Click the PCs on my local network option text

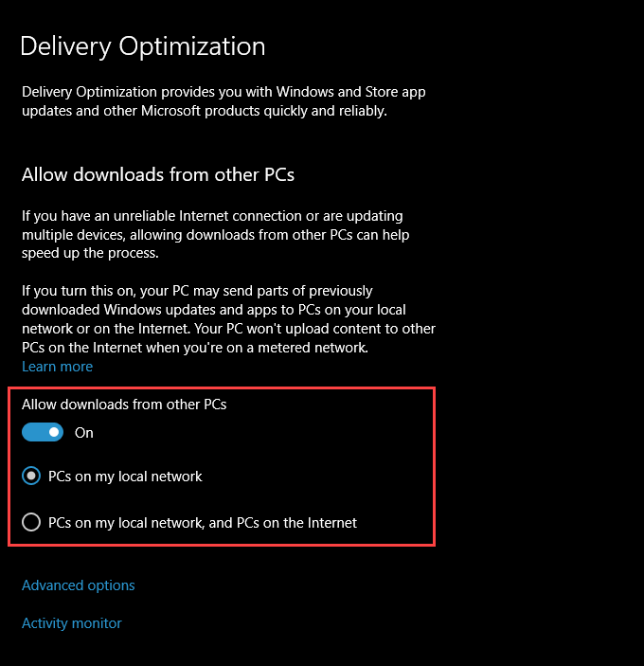(125, 476)
